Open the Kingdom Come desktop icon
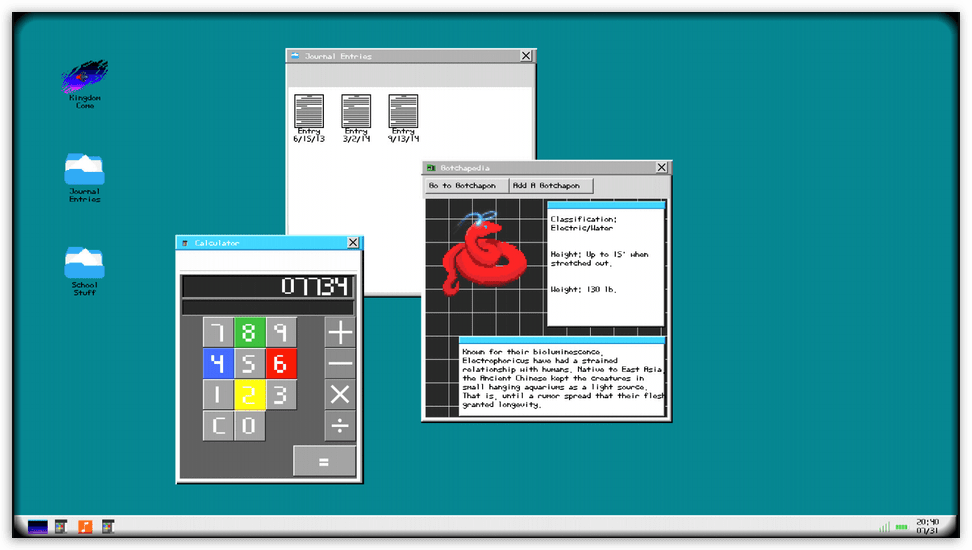This screenshot has height=550, width=972. pos(85,78)
